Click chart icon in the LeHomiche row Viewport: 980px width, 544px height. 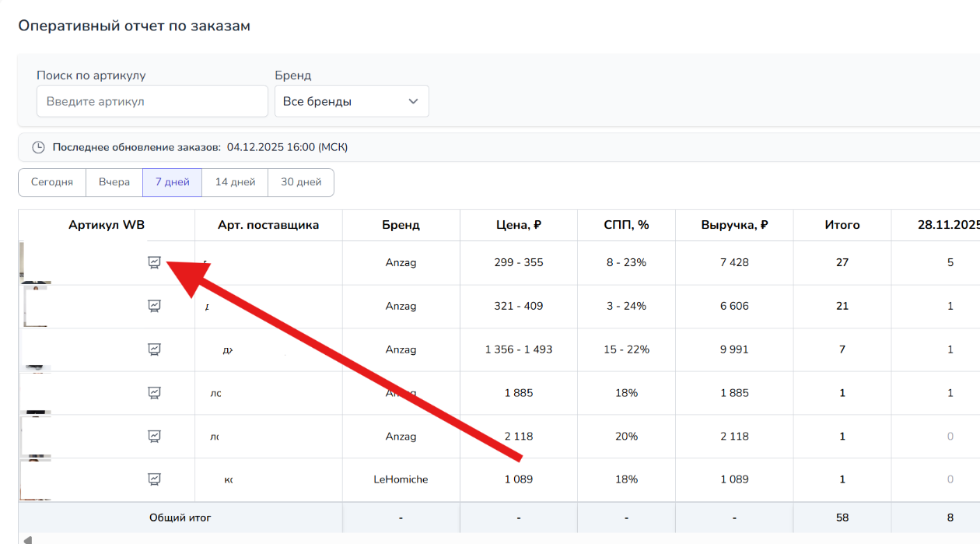[154, 479]
